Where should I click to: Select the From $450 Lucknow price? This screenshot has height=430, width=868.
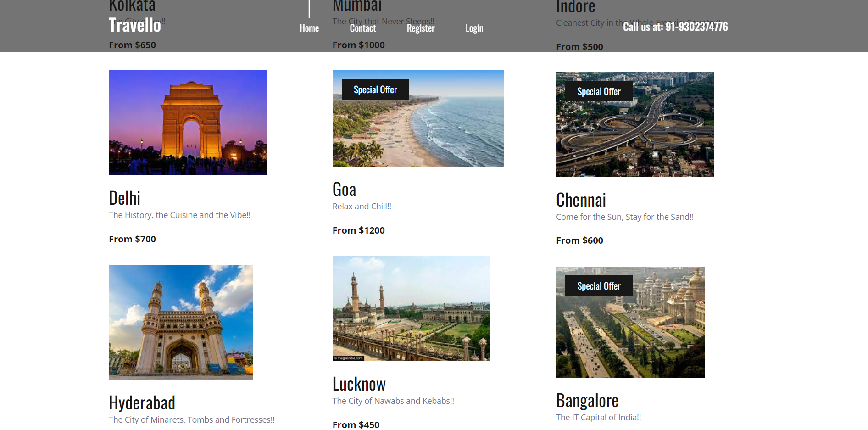tap(356, 424)
